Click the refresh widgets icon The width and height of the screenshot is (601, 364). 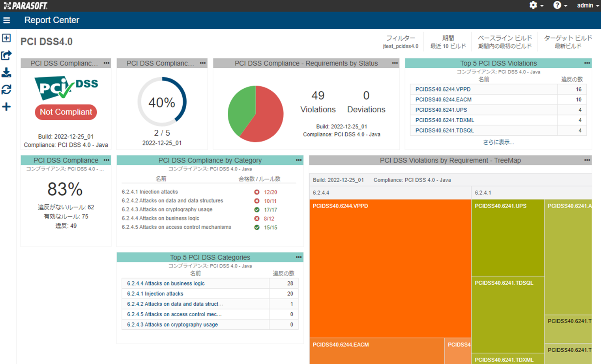(6, 90)
